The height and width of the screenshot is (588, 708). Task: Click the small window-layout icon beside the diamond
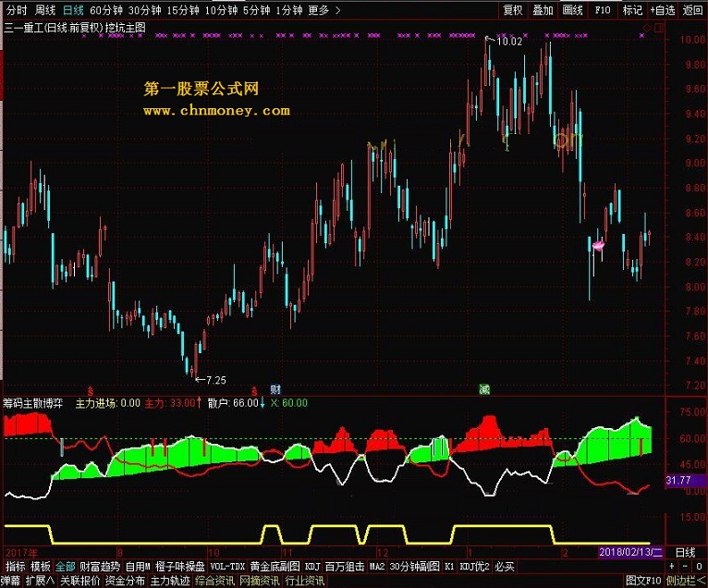659,28
